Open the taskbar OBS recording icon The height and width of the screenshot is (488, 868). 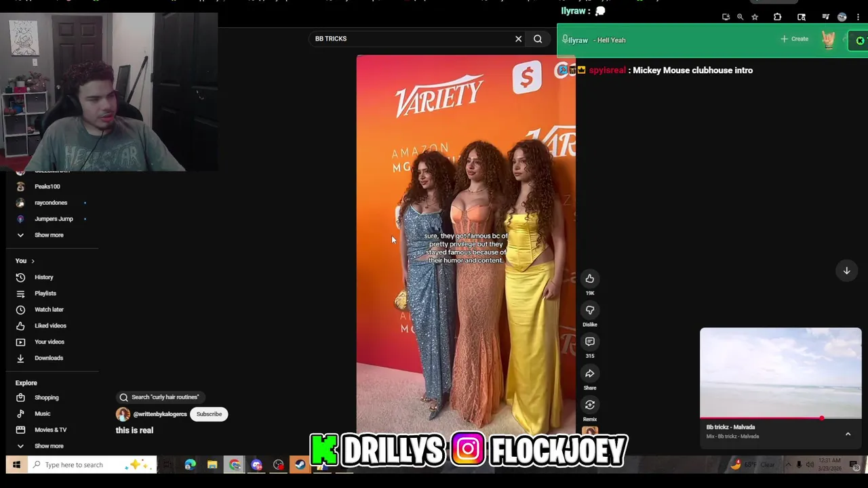(278, 465)
